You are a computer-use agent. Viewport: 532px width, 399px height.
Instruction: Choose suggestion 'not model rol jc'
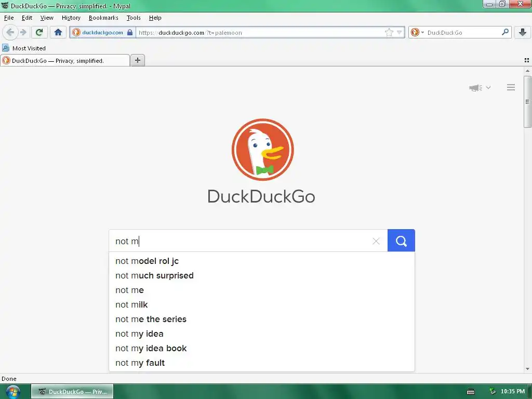coord(262,261)
